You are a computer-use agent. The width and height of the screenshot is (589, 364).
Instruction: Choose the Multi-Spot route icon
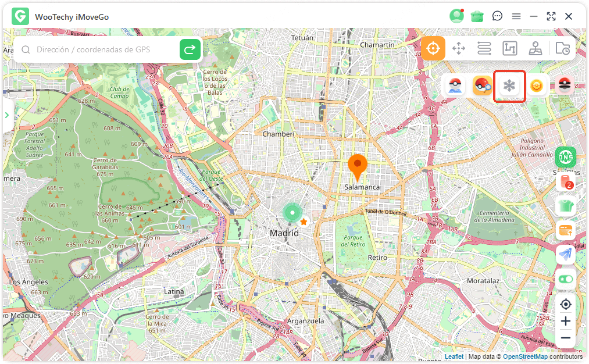pos(484,48)
